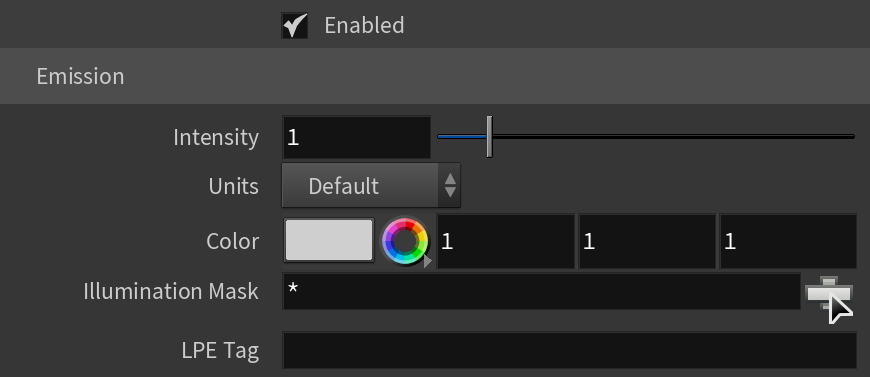Viewport: 870px width, 377px height.
Task: Click the small arrow beside the color wheel
Action: 427,261
